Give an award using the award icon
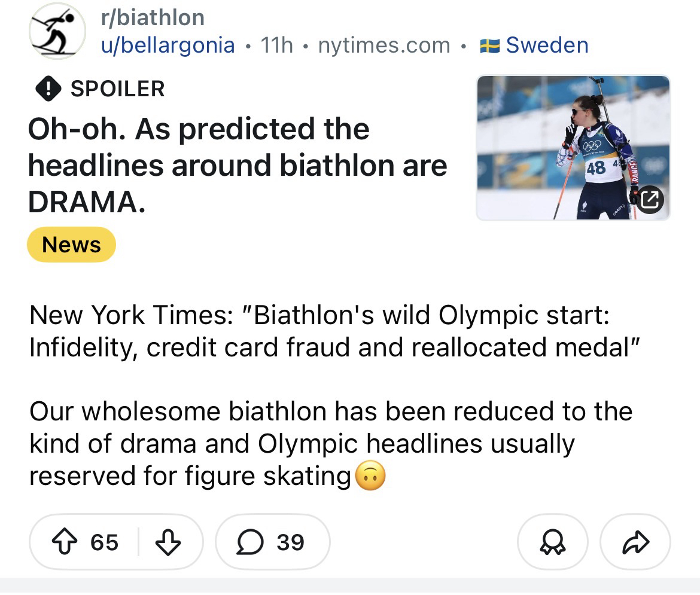700x595 pixels. [552, 542]
